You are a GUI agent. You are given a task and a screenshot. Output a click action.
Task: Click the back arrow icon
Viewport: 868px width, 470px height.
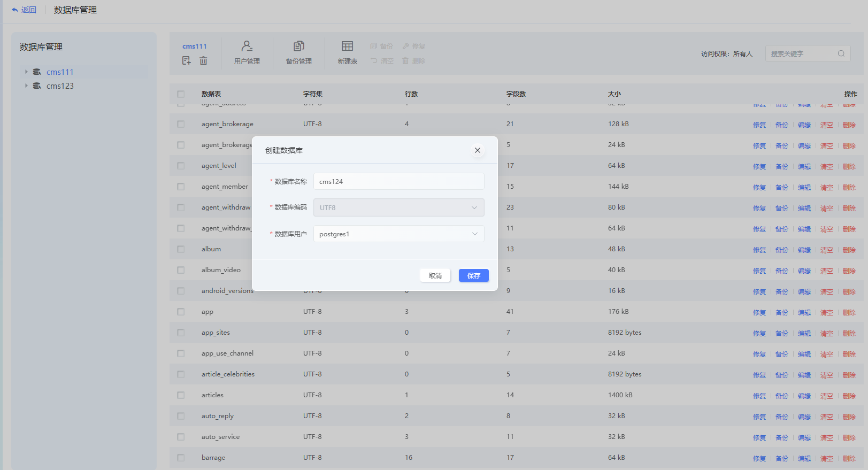tap(15, 10)
